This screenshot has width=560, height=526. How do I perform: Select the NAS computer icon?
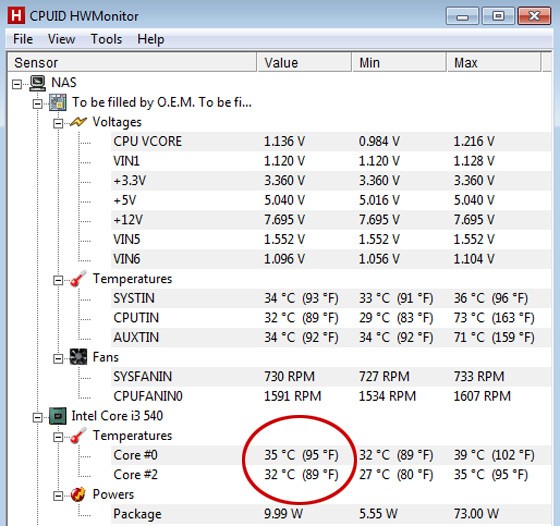38,83
